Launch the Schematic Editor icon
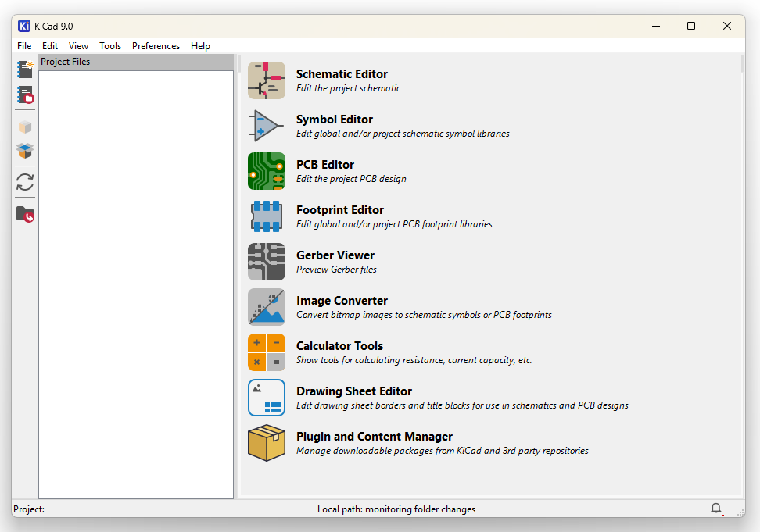Viewport: 760px width, 532px height. click(x=267, y=80)
